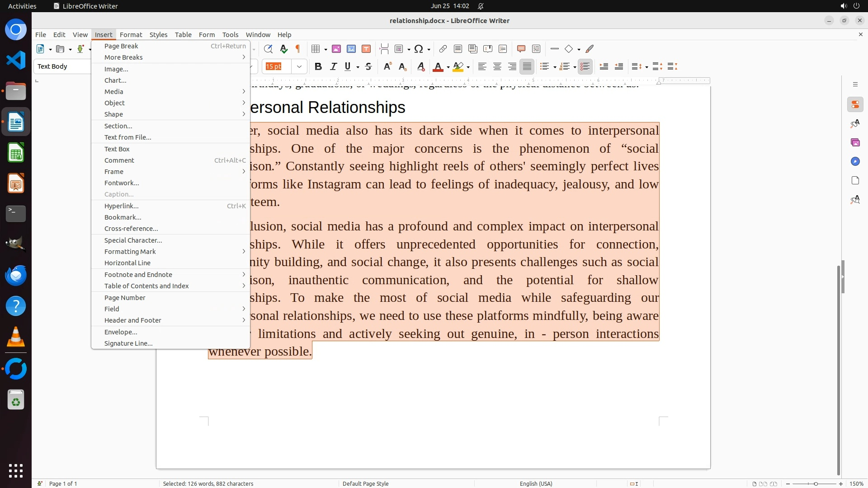Click the Superscript icon
Screen dimensions: 868x488
[387, 67]
